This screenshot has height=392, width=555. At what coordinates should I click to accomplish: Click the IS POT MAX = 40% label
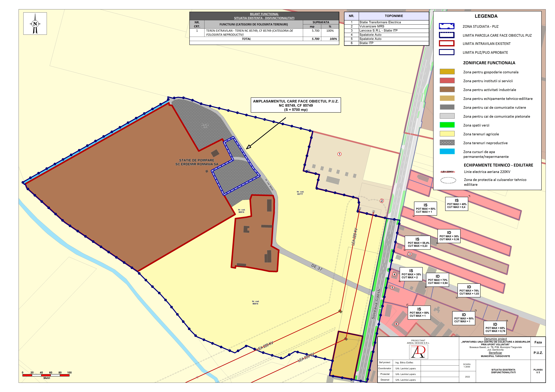coord(457,204)
